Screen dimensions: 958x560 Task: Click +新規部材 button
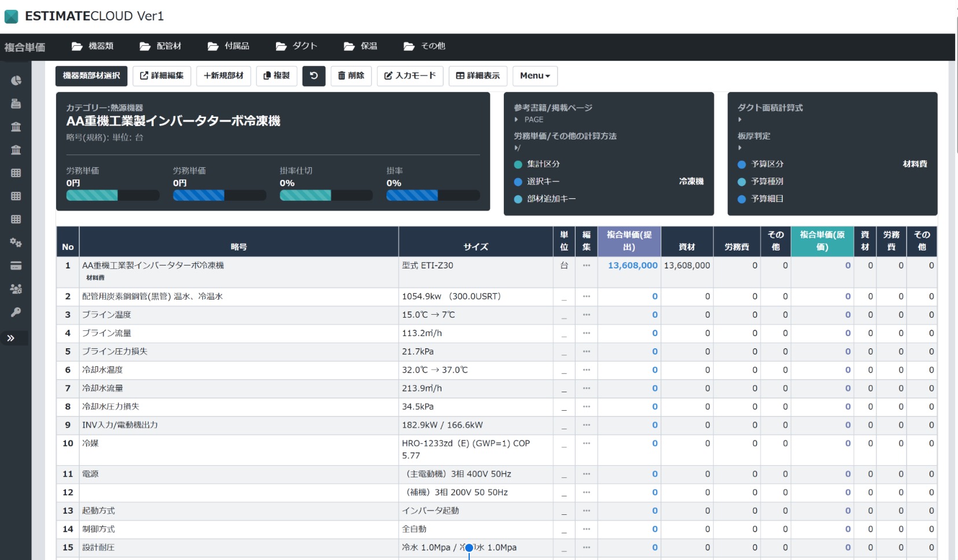point(224,76)
